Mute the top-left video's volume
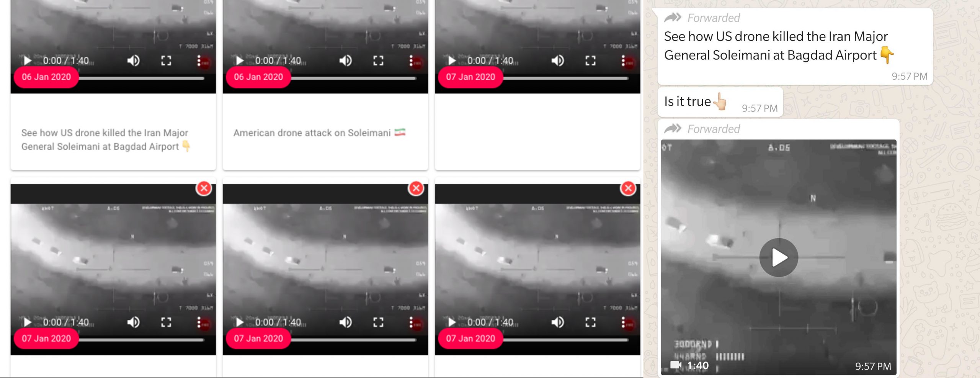 point(133,61)
